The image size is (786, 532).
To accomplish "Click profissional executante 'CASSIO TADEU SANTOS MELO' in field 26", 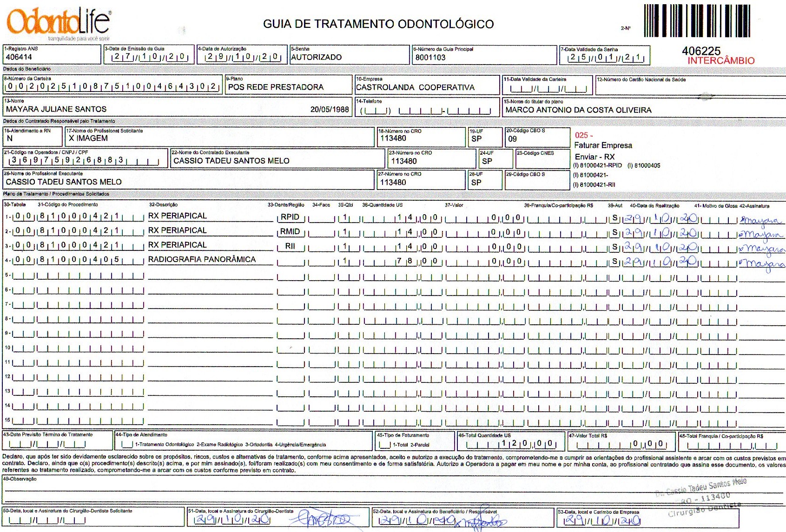I will coord(64,182).
